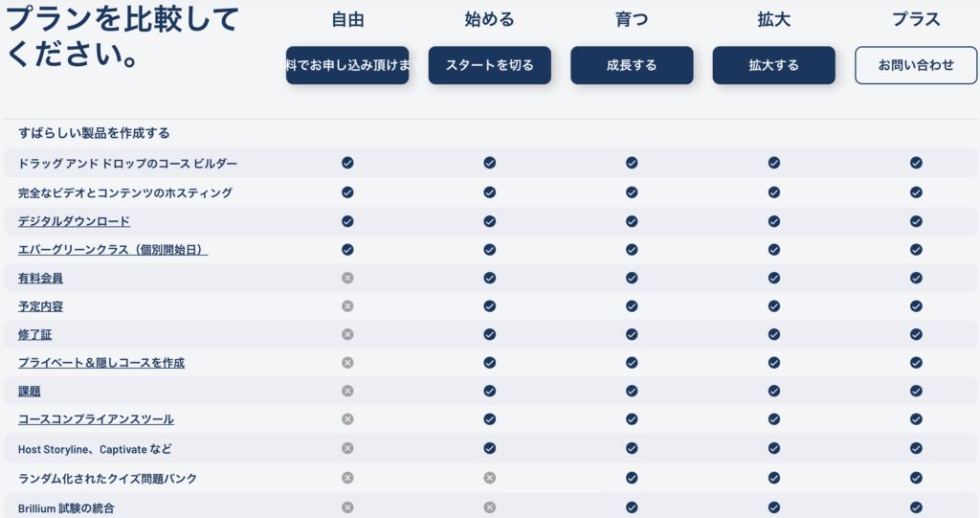Screen dimensions: 980x518
Task: Click the 成長する button
Action: 632,65
